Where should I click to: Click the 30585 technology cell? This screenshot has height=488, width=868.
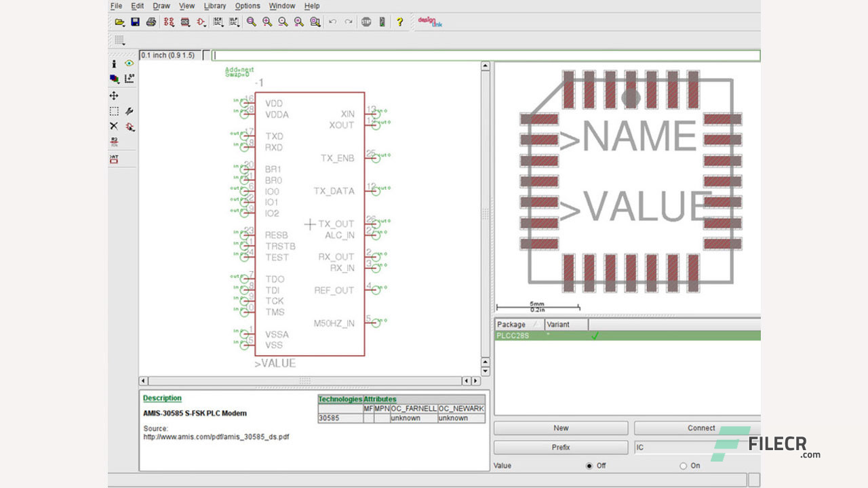(340, 418)
